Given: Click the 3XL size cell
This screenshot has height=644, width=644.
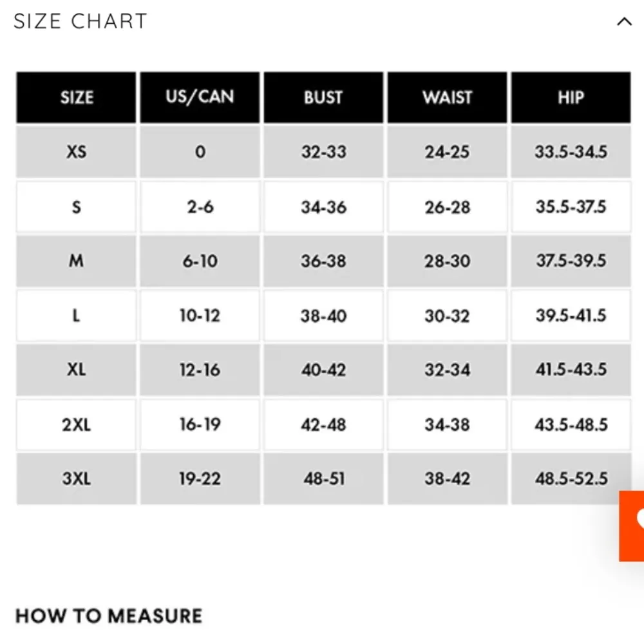Looking at the screenshot, I should (x=77, y=479).
